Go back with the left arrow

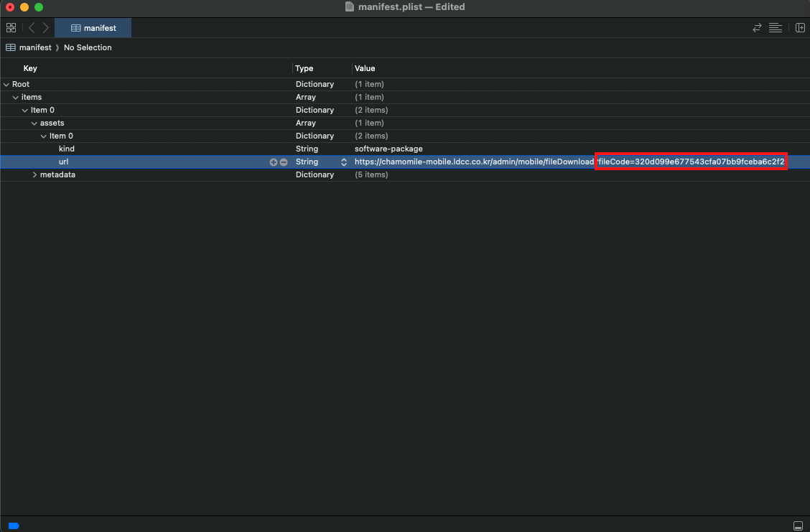32,28
